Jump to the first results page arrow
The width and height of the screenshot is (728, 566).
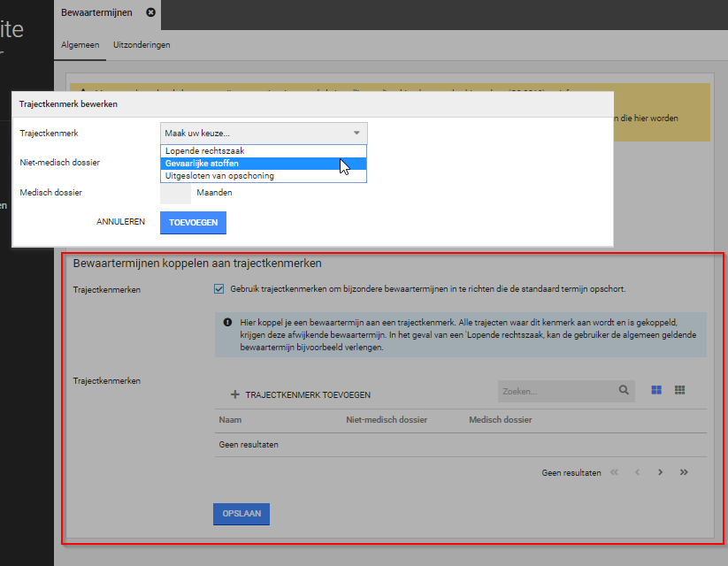[x=614, y=472]
